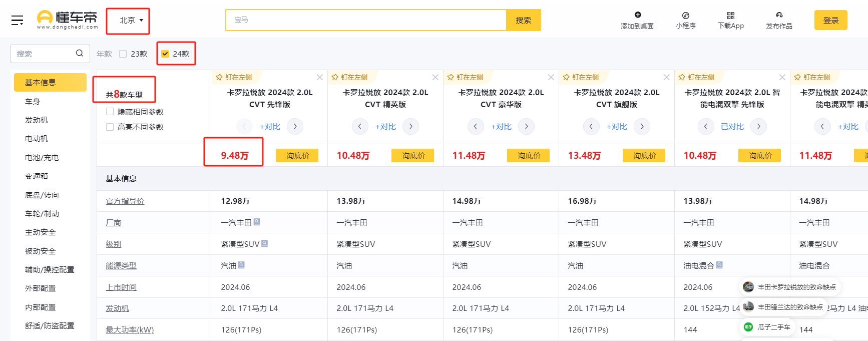Click the 发布作品 icon
Image resolution: width=868 pixels, height=341 pixels.
pos(779,15)
